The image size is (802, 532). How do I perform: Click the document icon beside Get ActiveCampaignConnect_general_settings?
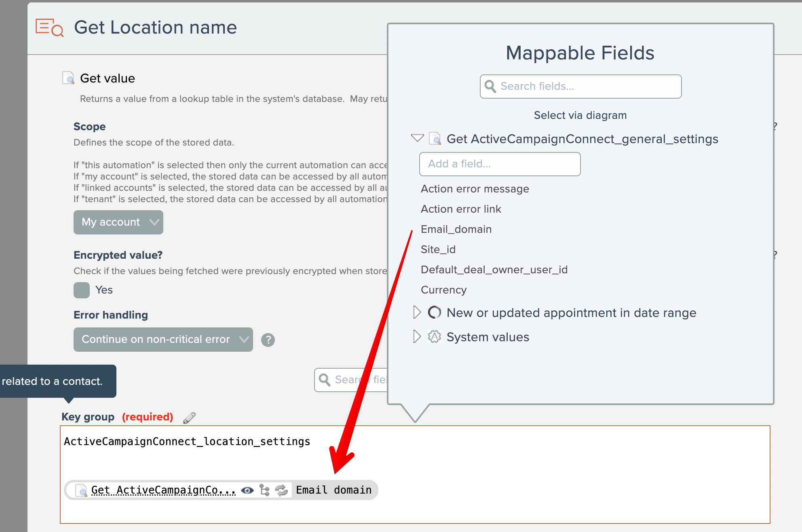[435, 139]
